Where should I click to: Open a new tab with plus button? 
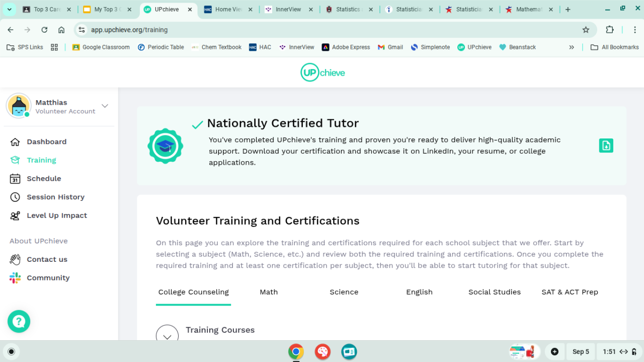click(x=568, y=10)
